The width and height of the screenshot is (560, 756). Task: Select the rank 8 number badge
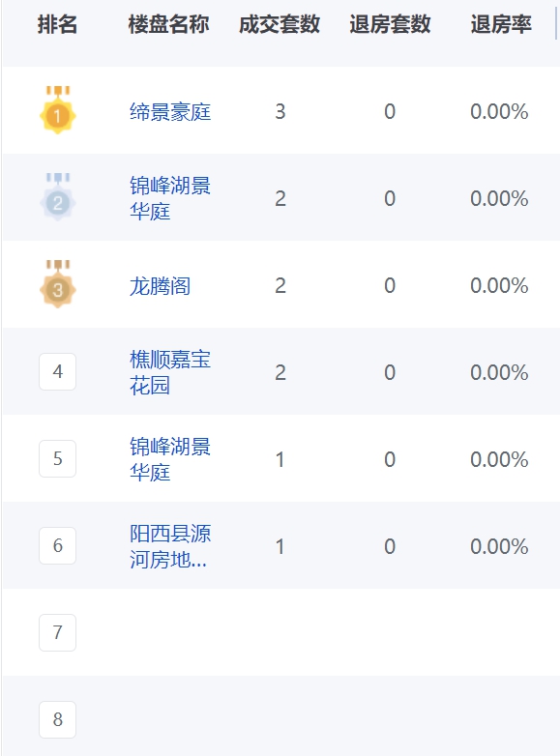tap(58, 719)
